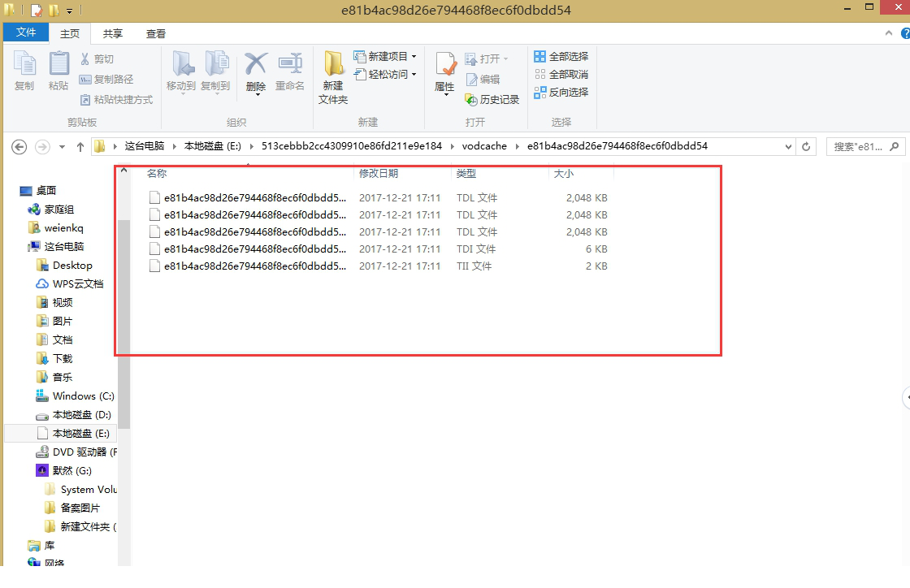Select DVD 驱动器 in sidebar
The width and height of the screenshot is (910, 588).
[x=76, y=452]
